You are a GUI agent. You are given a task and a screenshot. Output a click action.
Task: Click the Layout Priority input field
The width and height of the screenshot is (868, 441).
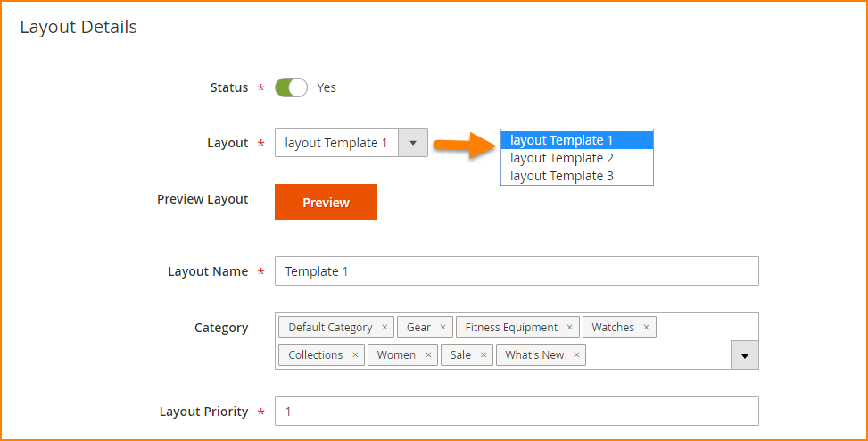517,412
